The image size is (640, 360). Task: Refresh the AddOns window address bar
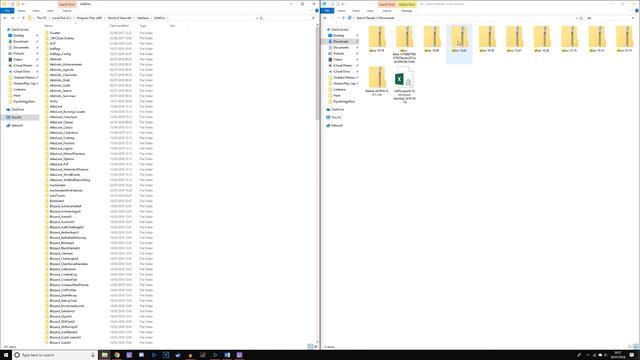pyautogui.click(x=262, y=18)
